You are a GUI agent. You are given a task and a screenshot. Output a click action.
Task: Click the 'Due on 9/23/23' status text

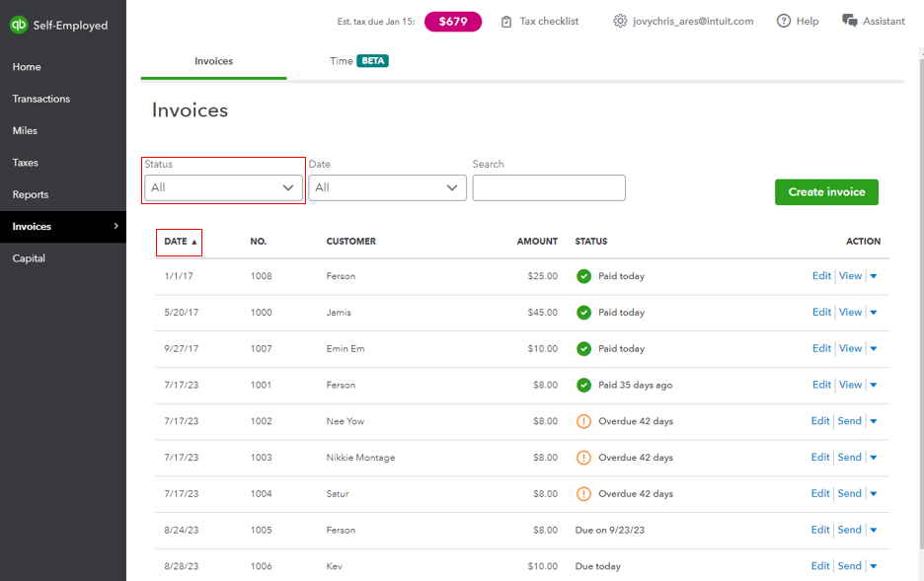610,530
